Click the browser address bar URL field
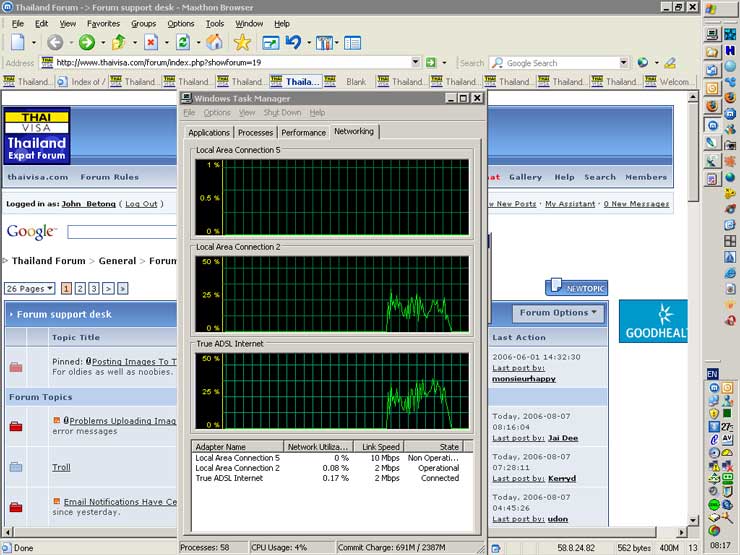 coord(231,62)
